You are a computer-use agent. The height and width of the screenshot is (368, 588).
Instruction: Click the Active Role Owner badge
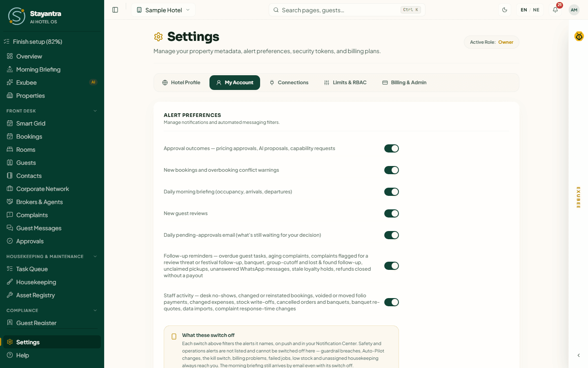pos(492,42)
